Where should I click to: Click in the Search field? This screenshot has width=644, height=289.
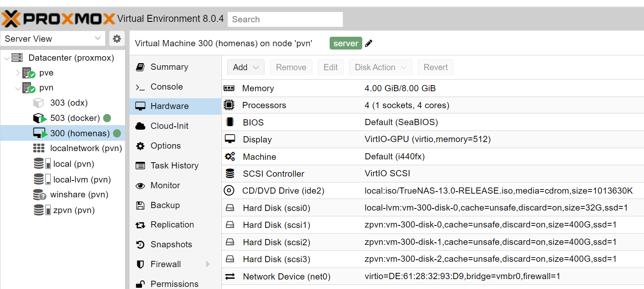[285, 19]
